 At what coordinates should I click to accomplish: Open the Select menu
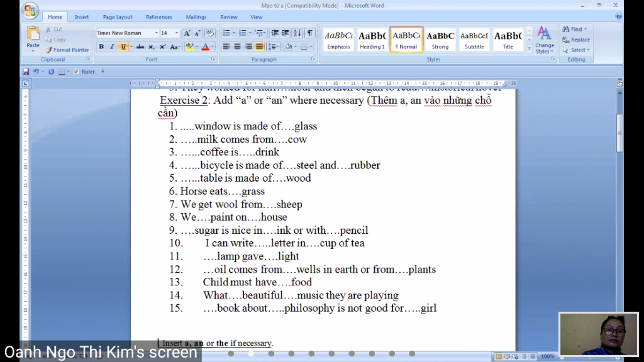click(x=576, y=50)
